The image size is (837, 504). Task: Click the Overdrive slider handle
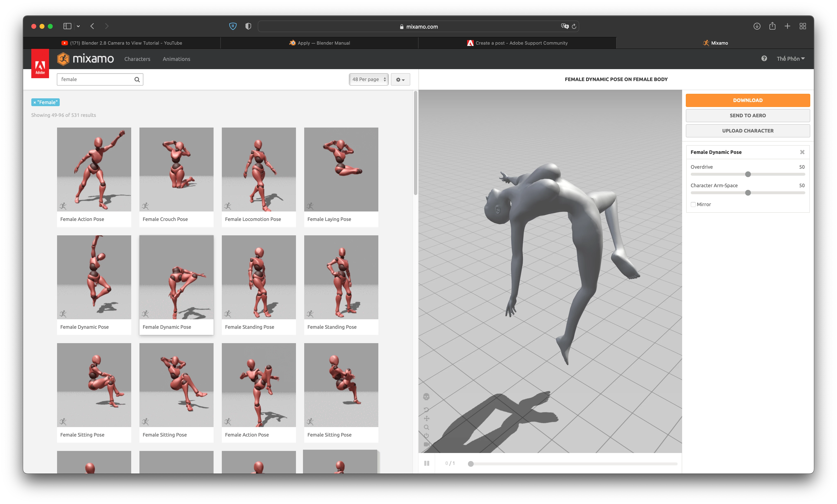tap(748, 174)
